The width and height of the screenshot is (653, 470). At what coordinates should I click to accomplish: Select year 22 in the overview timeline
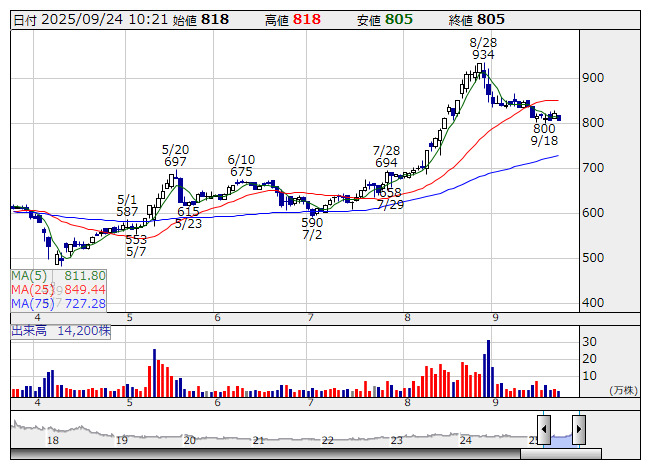pyautogui.click(x=328, y=440)
